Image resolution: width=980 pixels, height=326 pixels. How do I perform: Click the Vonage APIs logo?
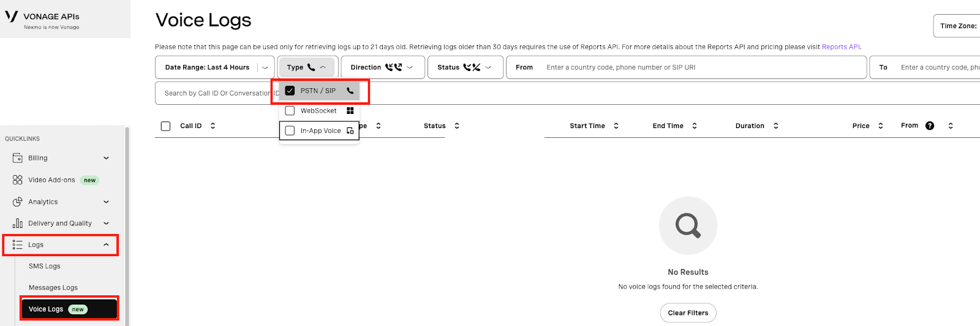(x=43, y=20)
